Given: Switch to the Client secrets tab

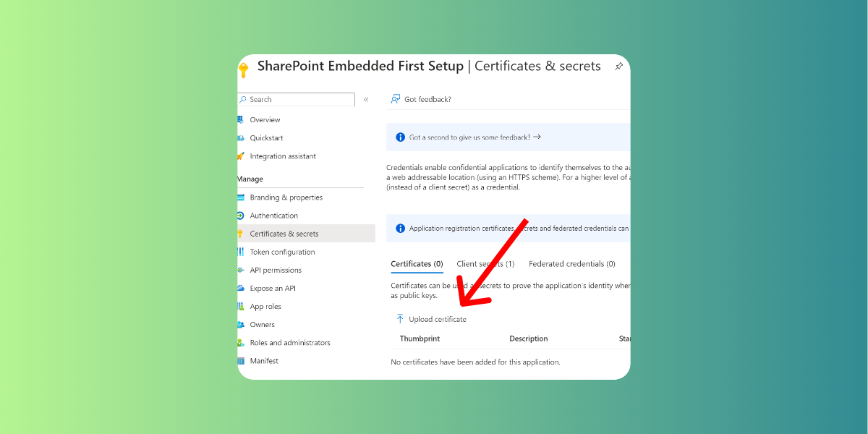Looking at the screenshot, I should pos(485,264).
